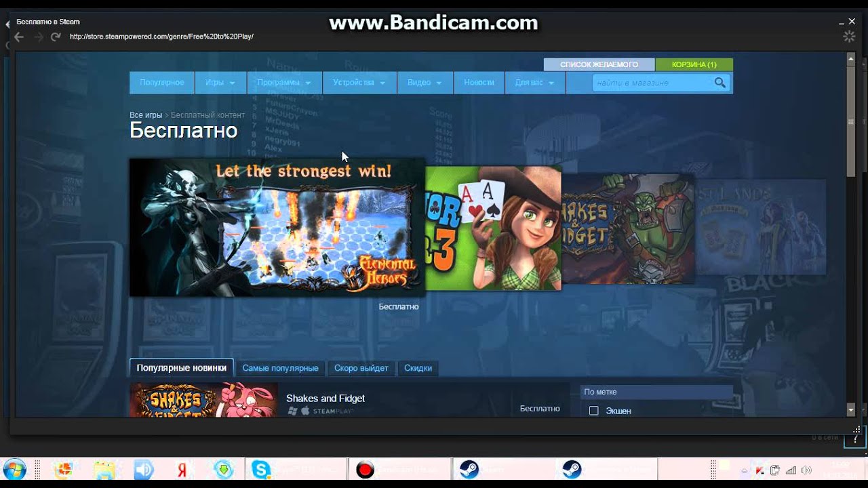Expand the Игры dropdown menu
868x488 pixels.
coord(220,83)
